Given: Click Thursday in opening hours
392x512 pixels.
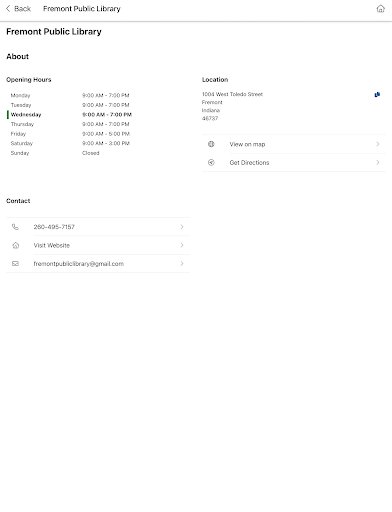Looking at the screenshot, I should tap(22, 124).
